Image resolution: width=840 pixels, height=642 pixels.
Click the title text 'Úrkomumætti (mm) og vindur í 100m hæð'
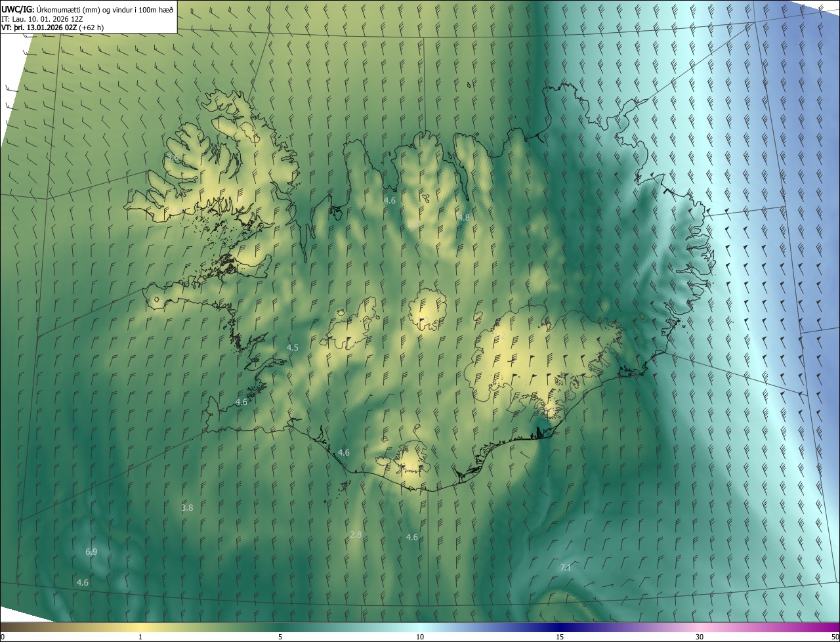[x=105, y=9]
